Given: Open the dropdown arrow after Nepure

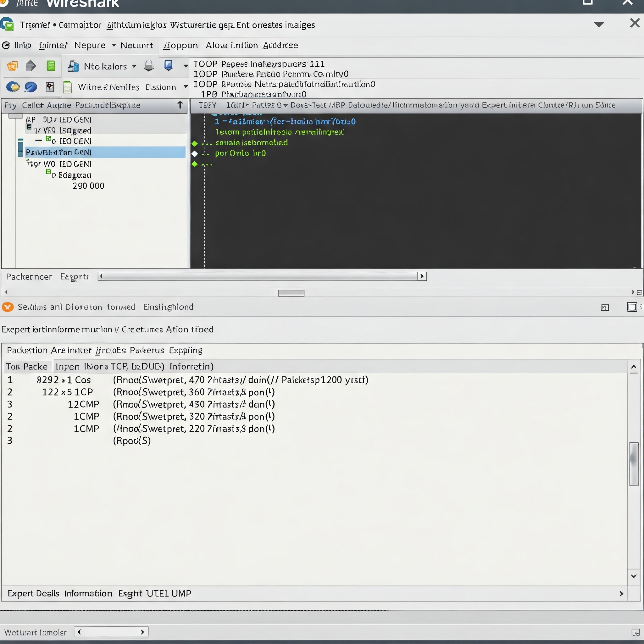Looking at the screenshot, I should point(114,45).
